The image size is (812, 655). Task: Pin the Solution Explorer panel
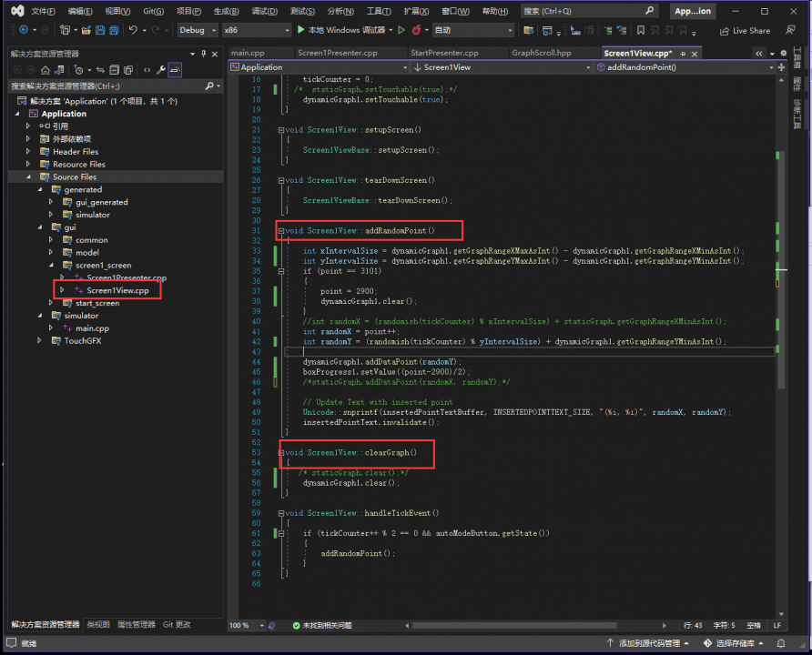point(204,54)
